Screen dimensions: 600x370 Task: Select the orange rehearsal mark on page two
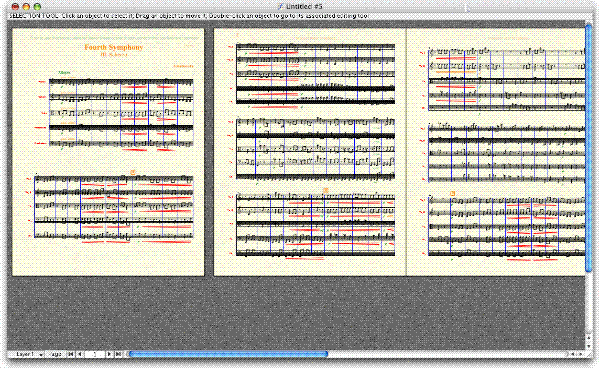point(326,190)
